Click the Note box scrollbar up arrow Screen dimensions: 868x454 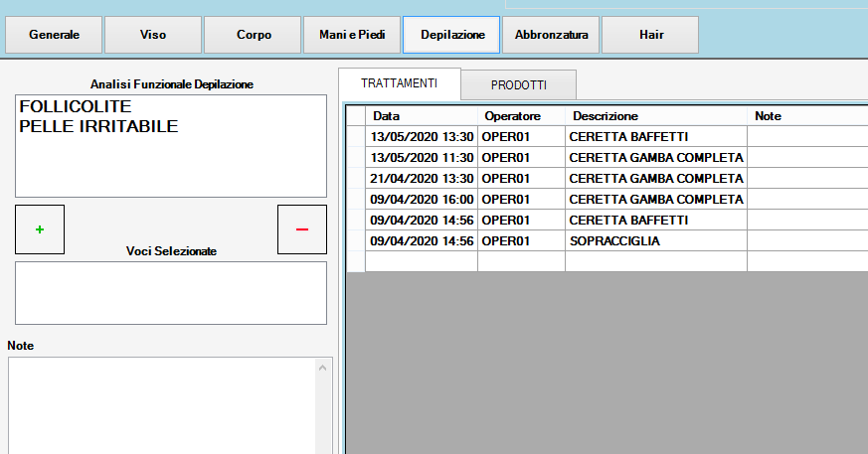324,369
